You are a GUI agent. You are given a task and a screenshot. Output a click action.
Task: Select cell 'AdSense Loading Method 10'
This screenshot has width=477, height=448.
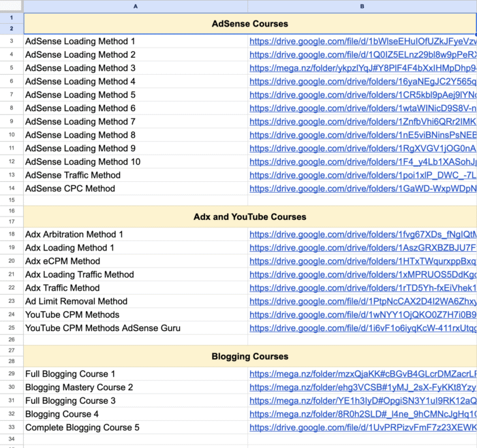pyautogui.click(x=136, y=161)
